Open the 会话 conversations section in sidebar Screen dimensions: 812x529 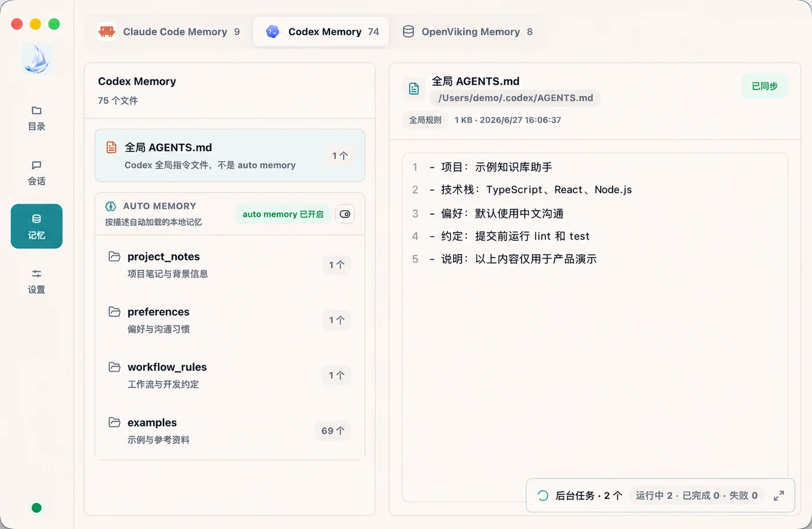click(37, 173)
